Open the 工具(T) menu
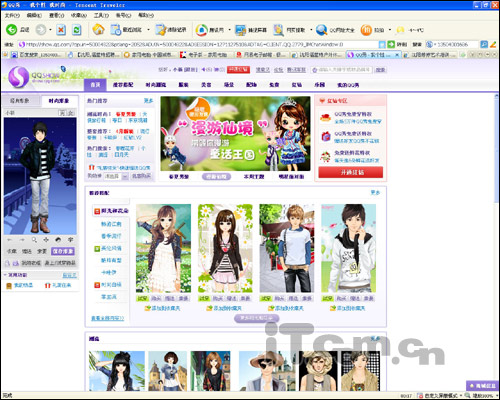The height and width of the screenshot is (400, 500). pyautogui.click(x=101, y=15)
